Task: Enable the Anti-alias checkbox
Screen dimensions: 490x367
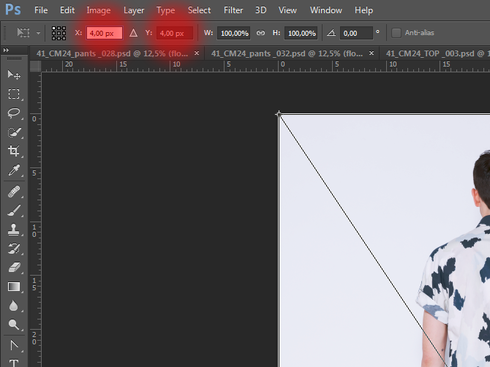Action: [396, 33]
